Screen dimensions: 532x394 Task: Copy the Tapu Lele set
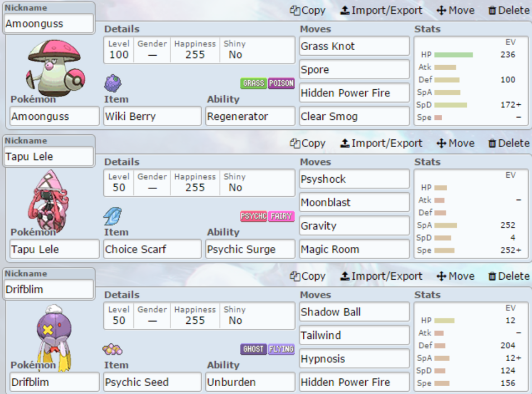tap(307, 143)
